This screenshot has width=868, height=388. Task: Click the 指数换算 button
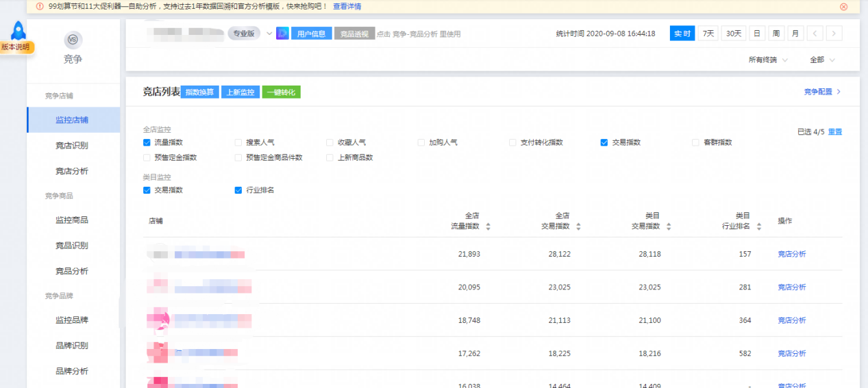(x=200, y=92)
